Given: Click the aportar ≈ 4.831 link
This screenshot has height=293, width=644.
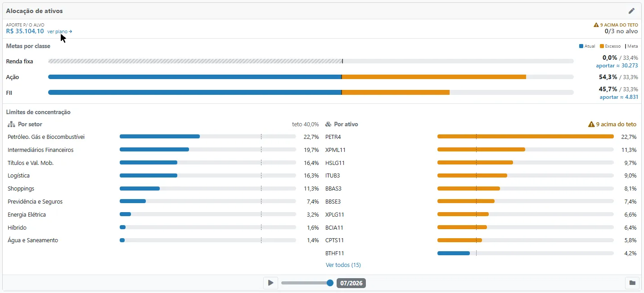Looking at the screenshot, I should click(619, 97).
